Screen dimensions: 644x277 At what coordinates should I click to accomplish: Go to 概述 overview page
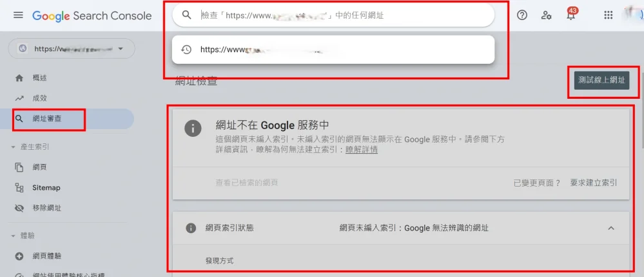click(39, 78)
